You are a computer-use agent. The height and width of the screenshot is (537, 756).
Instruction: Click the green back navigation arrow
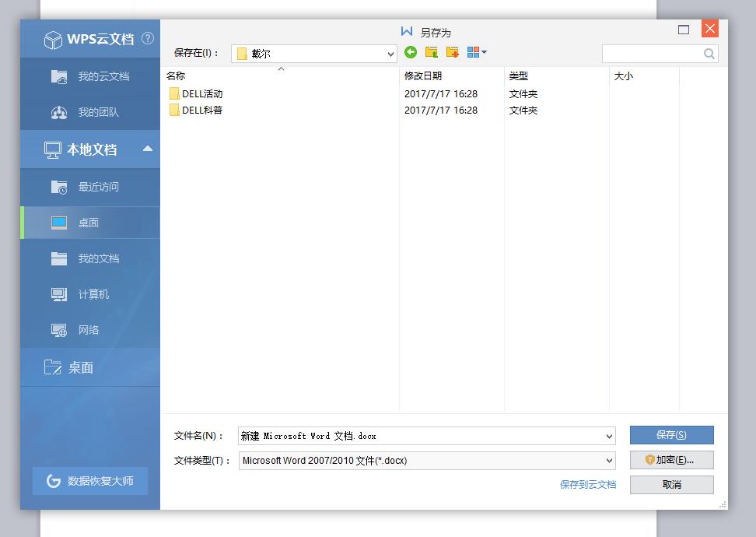pyautogui.click(x=411, y=53)
